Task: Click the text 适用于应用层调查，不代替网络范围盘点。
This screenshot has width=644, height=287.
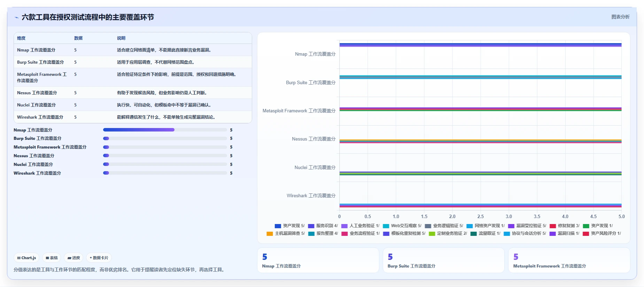Action: [x=156, y=62]
